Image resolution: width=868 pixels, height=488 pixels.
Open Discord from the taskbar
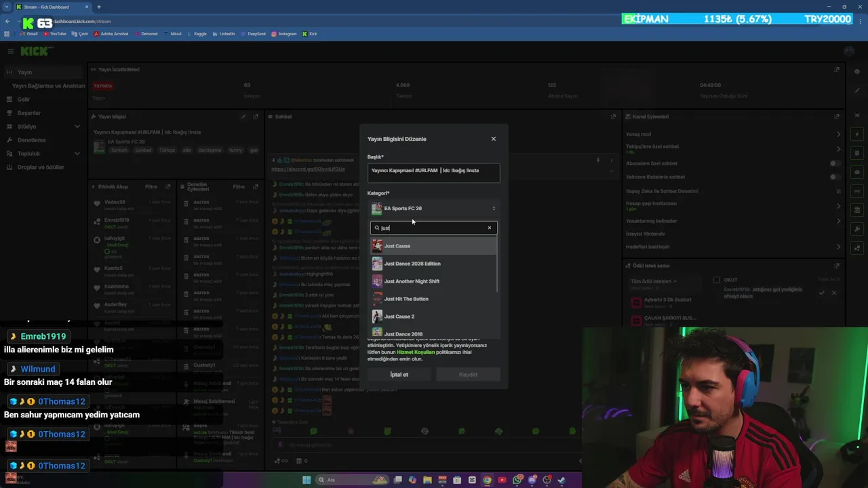(x=532, y=480)
